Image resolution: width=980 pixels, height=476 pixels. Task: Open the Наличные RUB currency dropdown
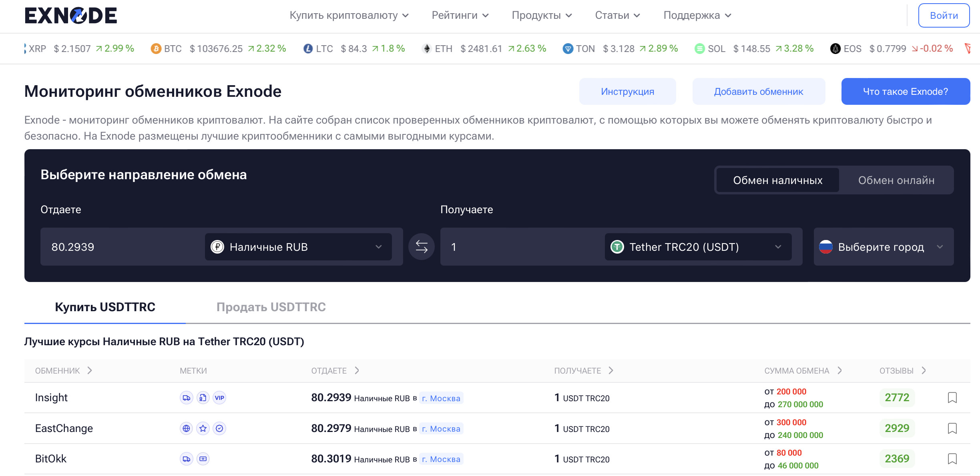[298, 247]
